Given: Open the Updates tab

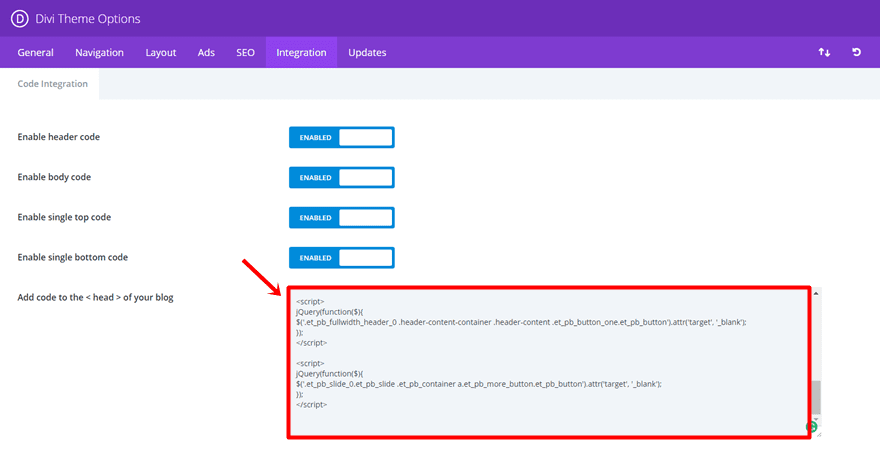Looking at the screenshot, I should point(367,53).
